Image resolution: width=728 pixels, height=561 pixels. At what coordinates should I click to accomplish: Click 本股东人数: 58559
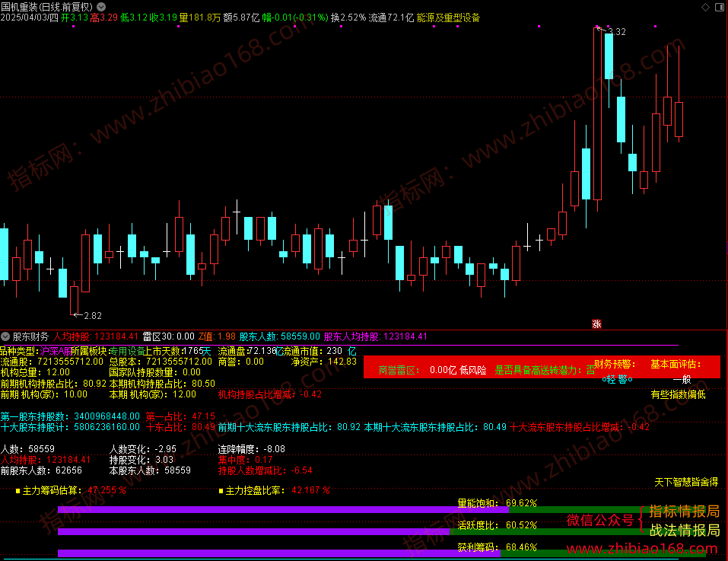[x=150, y=470]
